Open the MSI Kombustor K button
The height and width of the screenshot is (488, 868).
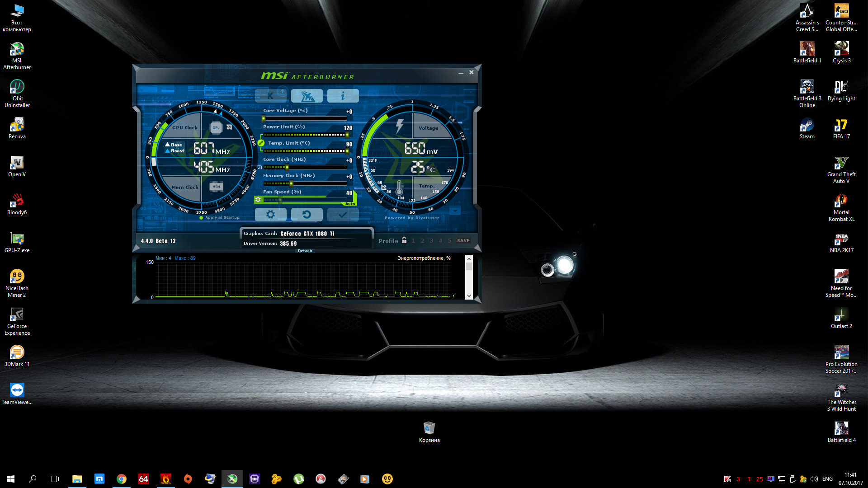click(270, 96)
